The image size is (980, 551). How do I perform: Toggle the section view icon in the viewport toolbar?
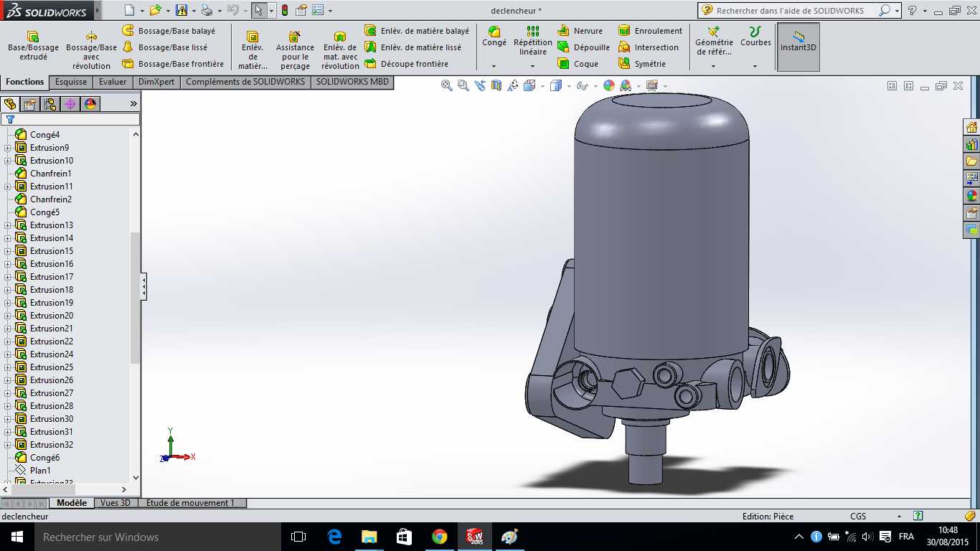pos(496,85)
